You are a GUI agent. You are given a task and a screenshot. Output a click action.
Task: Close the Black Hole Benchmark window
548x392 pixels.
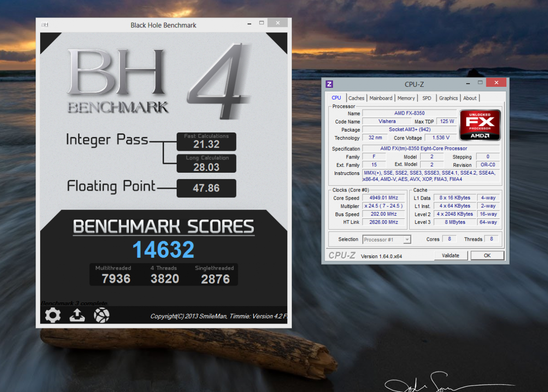[278, 23]
